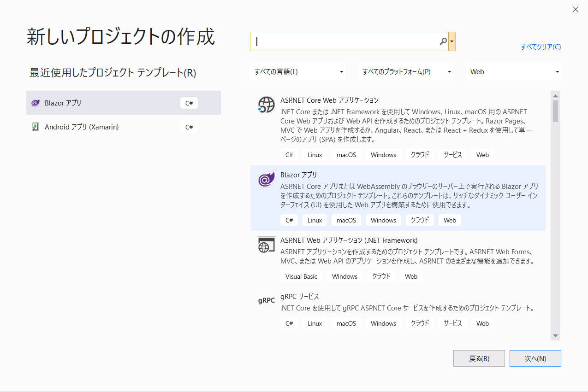Click the gRPC サービス template icon

266,300
